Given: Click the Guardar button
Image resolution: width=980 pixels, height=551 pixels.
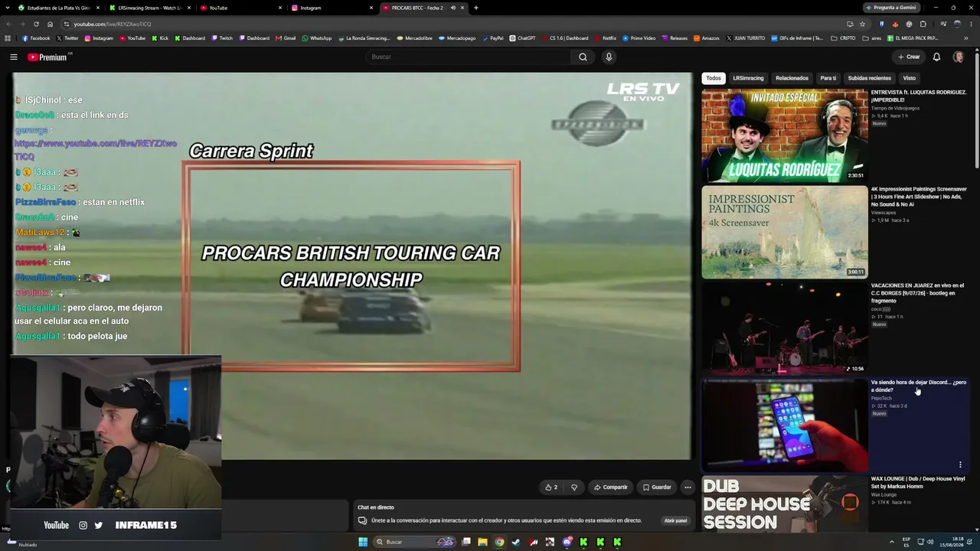Looking at the screenshot, I should tap(657, 487).
